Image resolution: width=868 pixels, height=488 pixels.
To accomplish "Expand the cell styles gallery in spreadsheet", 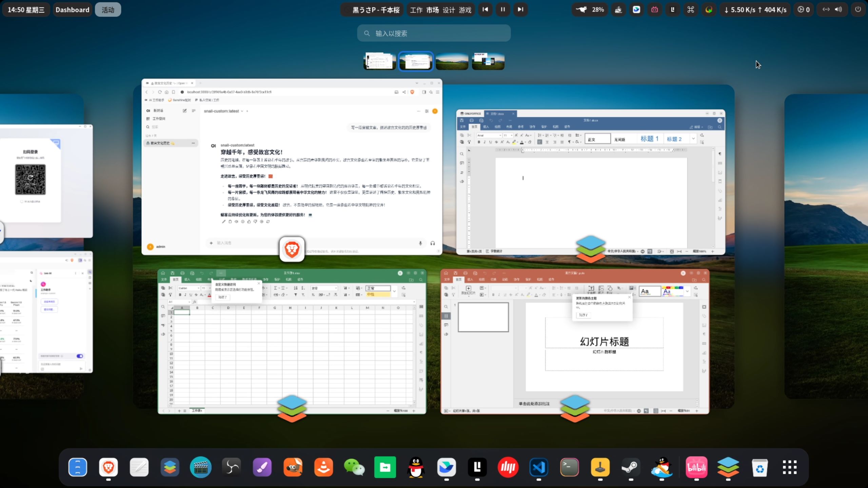I will coord(394,291).
